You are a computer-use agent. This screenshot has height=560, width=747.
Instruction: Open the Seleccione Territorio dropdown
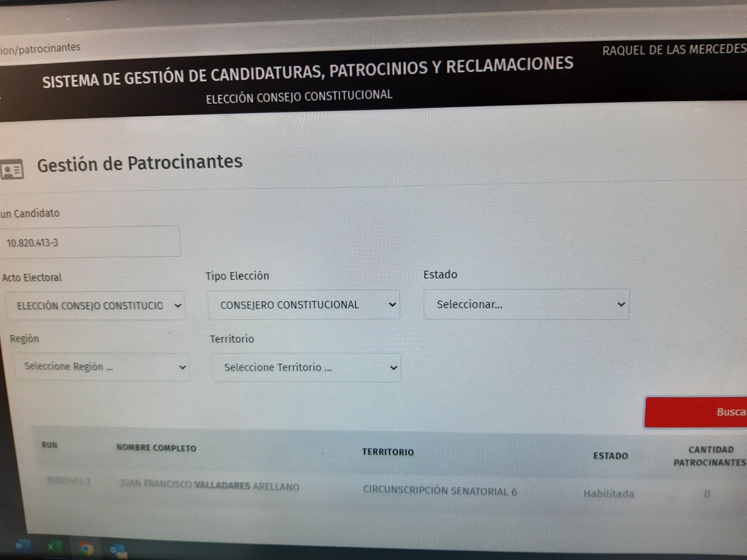(x=306, y=368)
